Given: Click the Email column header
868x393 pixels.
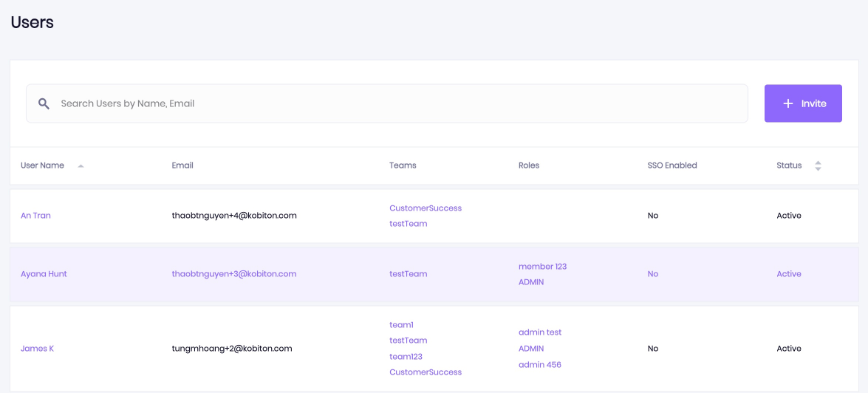Looking at the screenshot, I should (182, 165).
